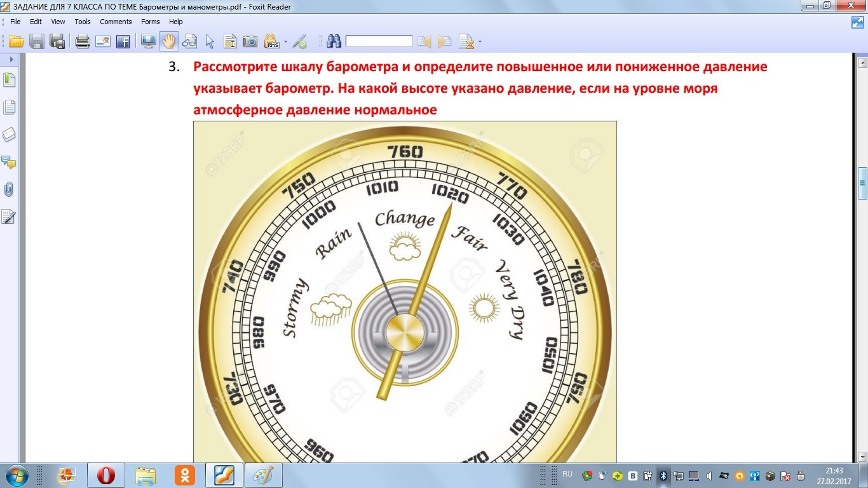The height and width of the screenshot is (488, 868).
Task: Toggle full screen with blue arrows icon
Action: click(x=858, y=22)
